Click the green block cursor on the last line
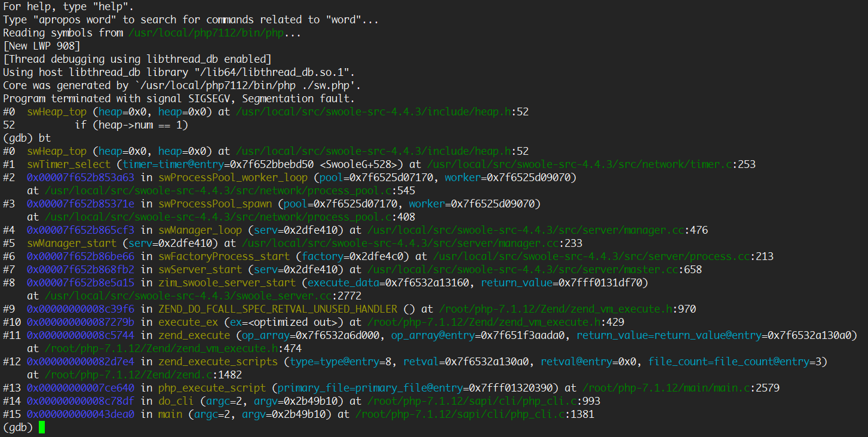868x437 pixels. point(41,427)
